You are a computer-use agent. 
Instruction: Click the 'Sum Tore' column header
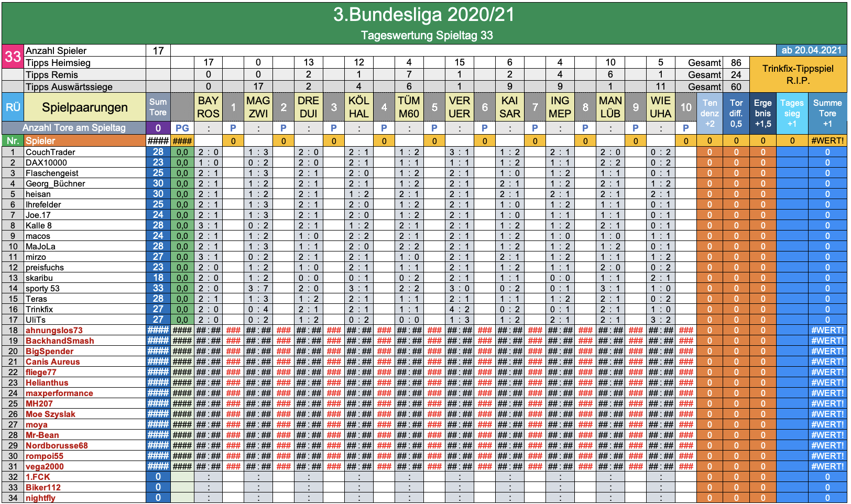click(x=158, y=107)
